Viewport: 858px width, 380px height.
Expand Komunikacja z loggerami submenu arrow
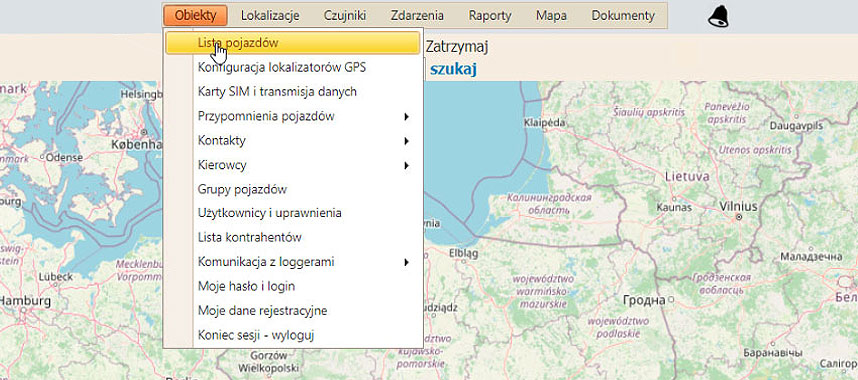[407, 262]
